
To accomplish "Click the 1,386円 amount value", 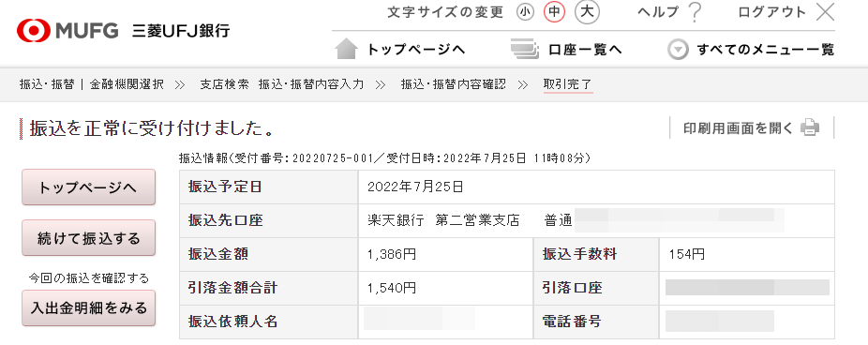I will (392, 254).
